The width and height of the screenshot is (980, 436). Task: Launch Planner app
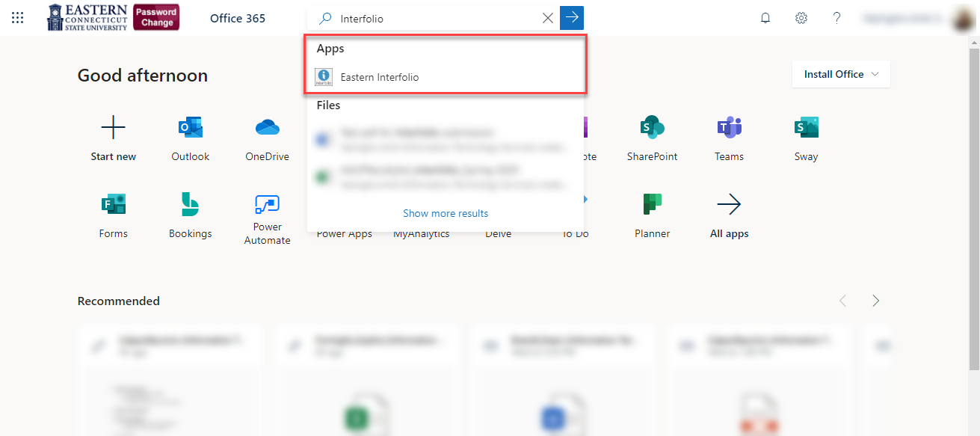point(653,215)
